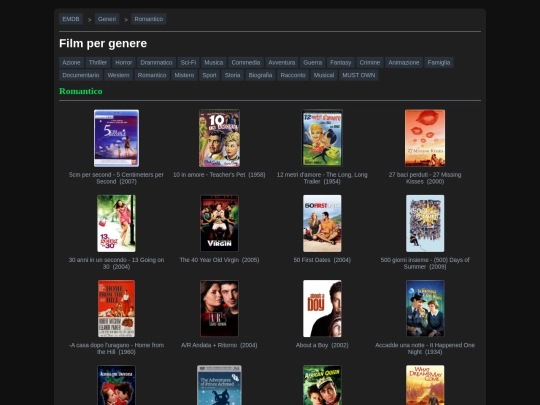Click '10 in amore - Teacher's Pet (1958)' caption
540x405 pixels.
(x=219, y=175)
